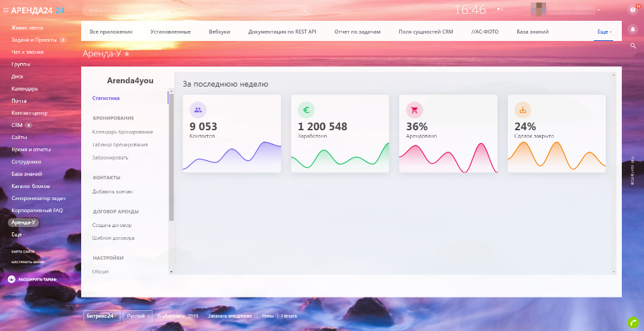This screenshot has width=644, height=331.
Task: Open the Еще dropdown in top tabs
Action: click(604, 32)
